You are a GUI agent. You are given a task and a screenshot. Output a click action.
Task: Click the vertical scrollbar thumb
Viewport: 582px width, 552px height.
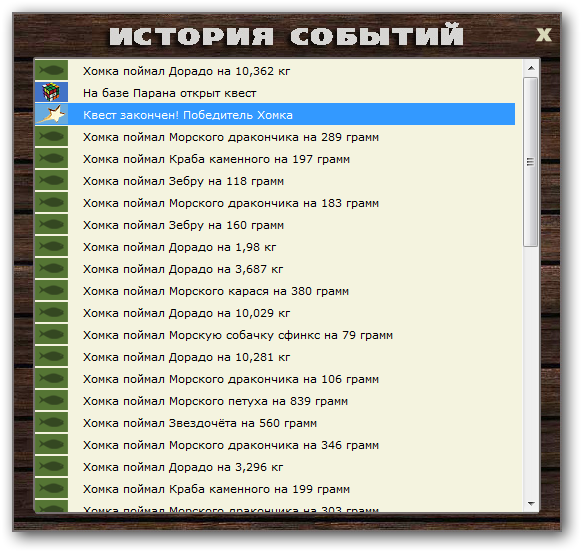(531, 162)
